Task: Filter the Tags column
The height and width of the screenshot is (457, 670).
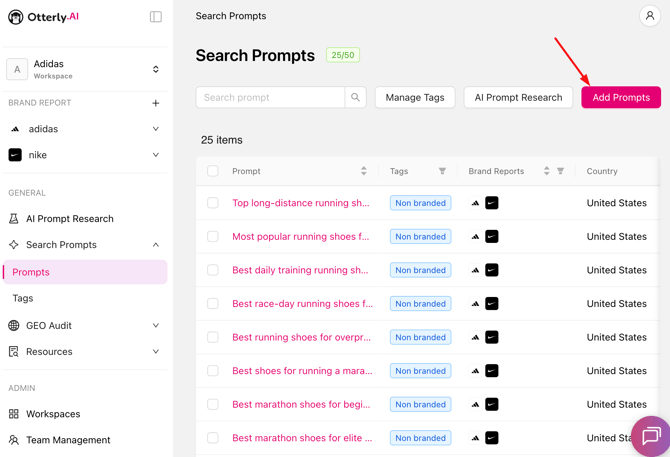Action: click(x=442, y=171)
